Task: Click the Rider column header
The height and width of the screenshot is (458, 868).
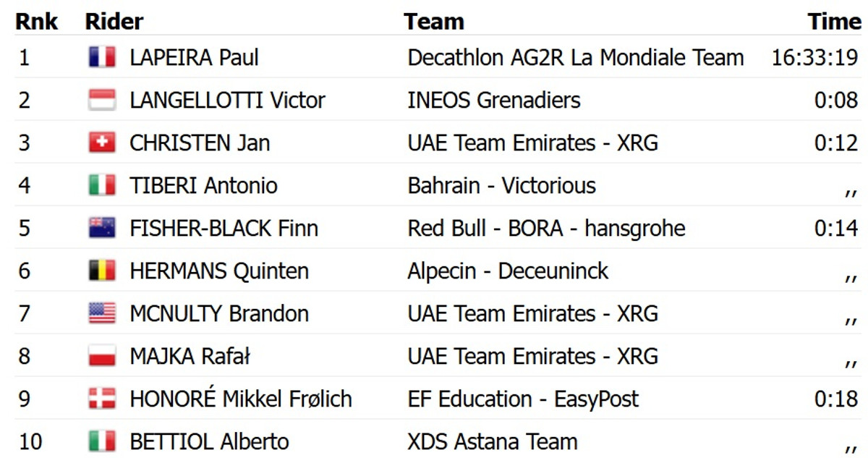Action: tap(114, 21)
